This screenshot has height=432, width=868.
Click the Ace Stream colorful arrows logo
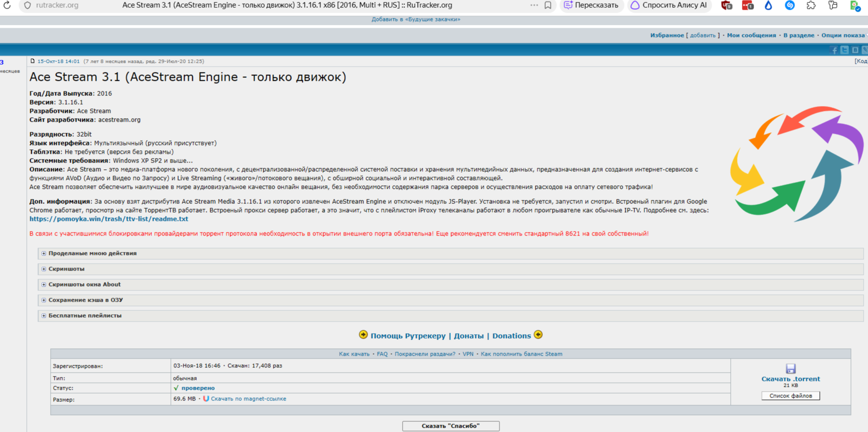[796, 163]
